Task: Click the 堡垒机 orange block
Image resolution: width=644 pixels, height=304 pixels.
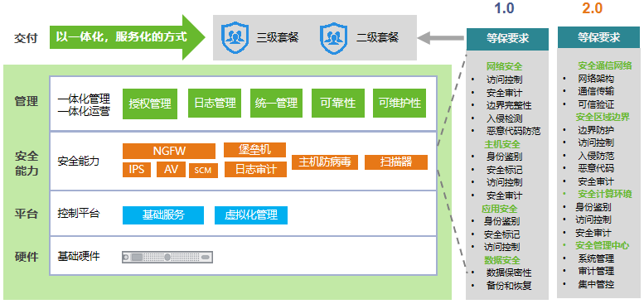Action: [254, 150]
